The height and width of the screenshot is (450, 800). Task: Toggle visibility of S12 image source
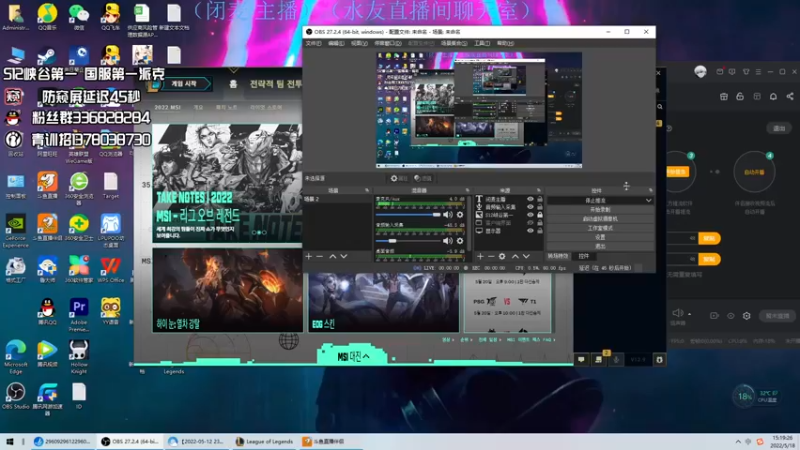pos(530,215)
